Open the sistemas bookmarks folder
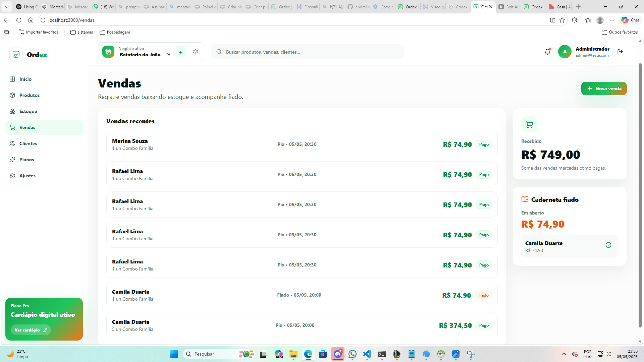 coord(82,32)
